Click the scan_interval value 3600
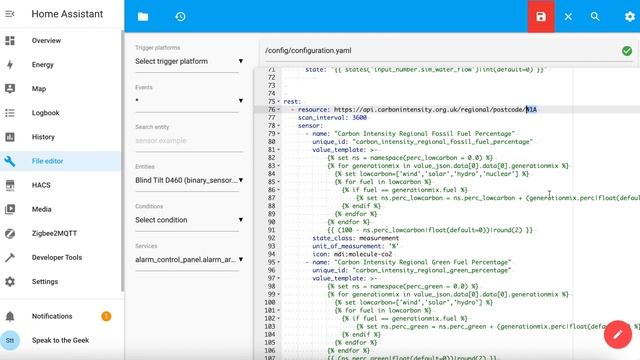Viewport: 640px width, 360px height. 359,118
